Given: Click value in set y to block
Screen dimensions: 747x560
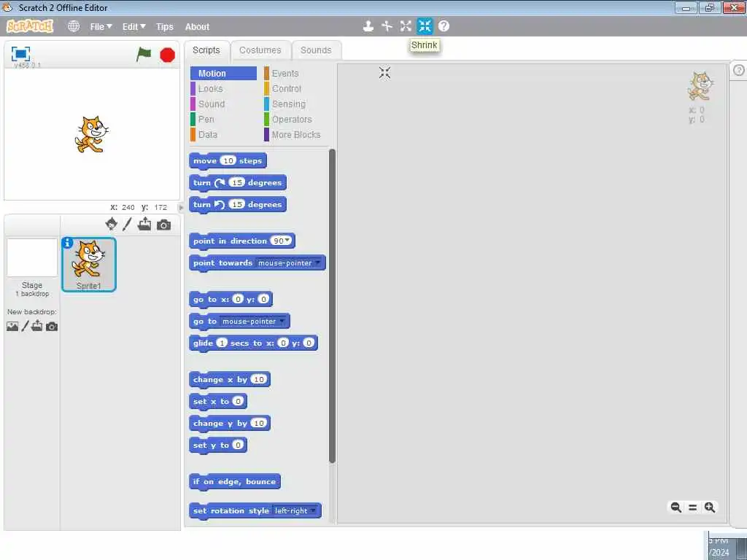Looking at the screenshot, I should click(238, 445).
